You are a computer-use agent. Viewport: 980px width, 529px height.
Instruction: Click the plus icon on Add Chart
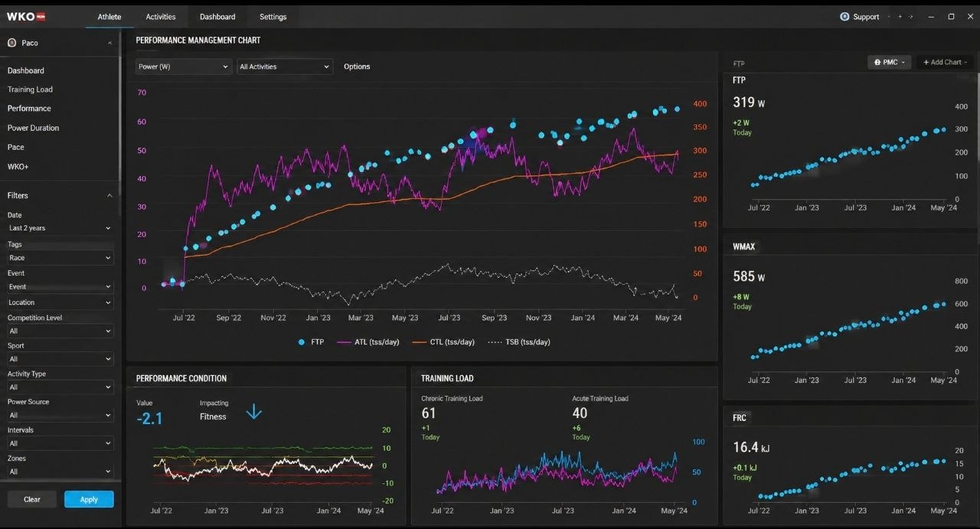926,62
